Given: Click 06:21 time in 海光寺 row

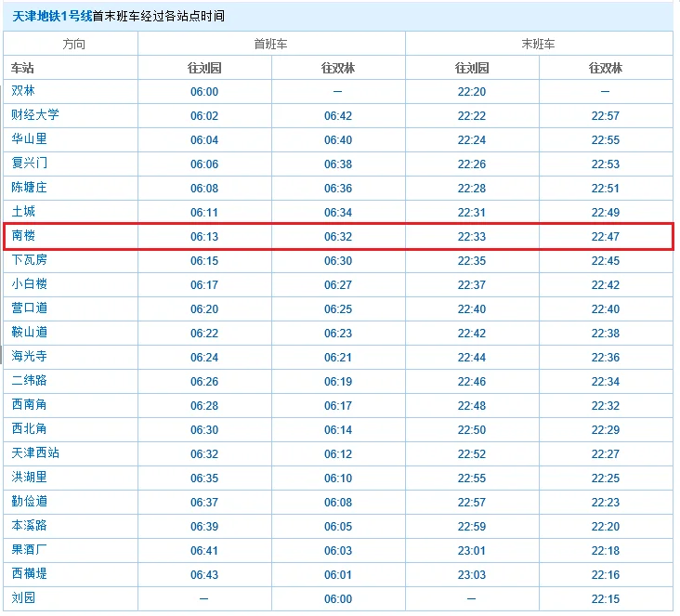Looking at the screenshot, I should (x=338, y=358).
